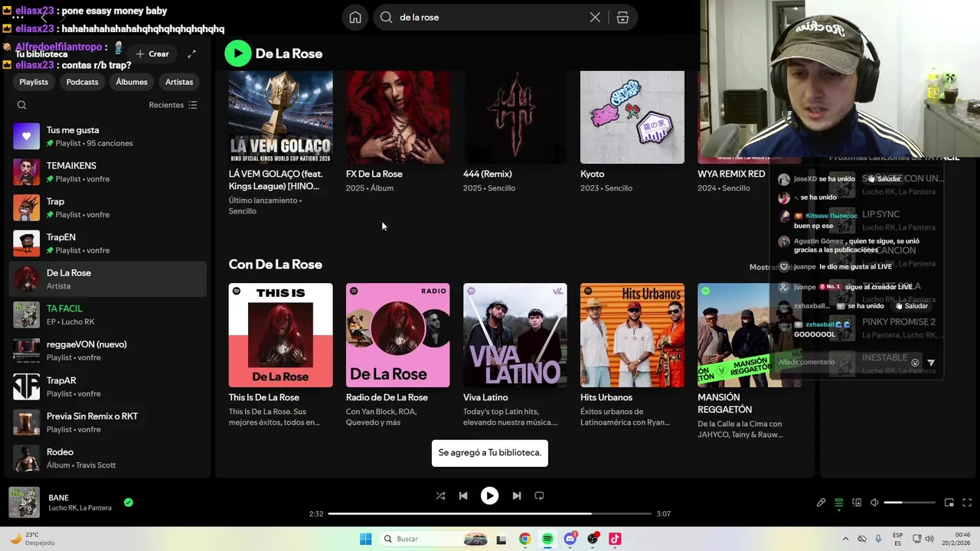
Task: Open the Windows Start menu
Action: pos(365,539)
